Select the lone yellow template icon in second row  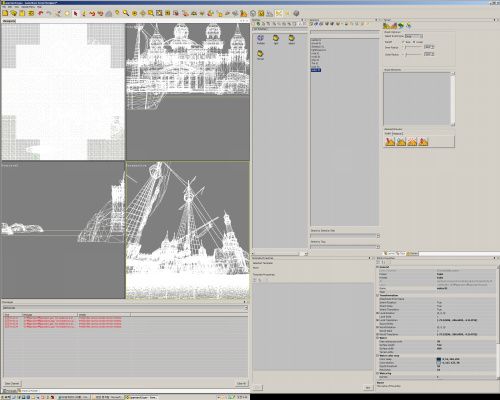(x=260, y=54)
